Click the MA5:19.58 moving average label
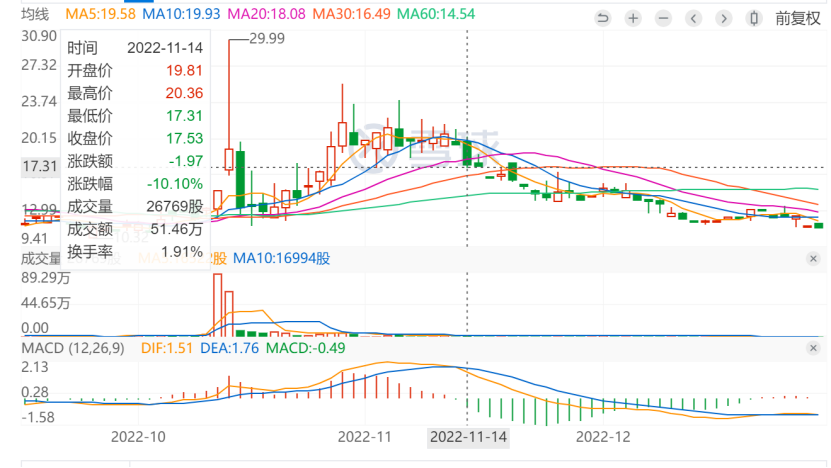The height and width of the screenshot is (468, 831). point(100,15)
